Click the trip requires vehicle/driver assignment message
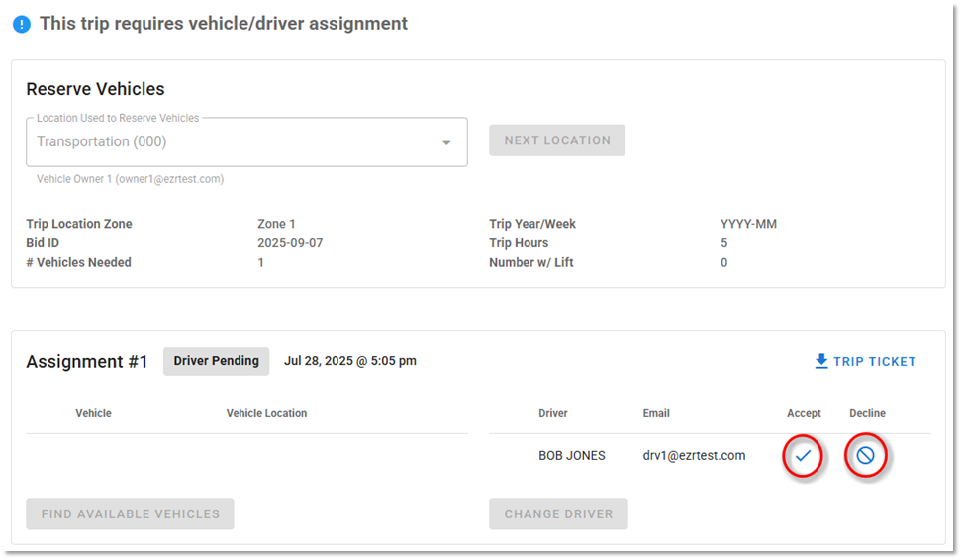 click(x=224, y=24)
